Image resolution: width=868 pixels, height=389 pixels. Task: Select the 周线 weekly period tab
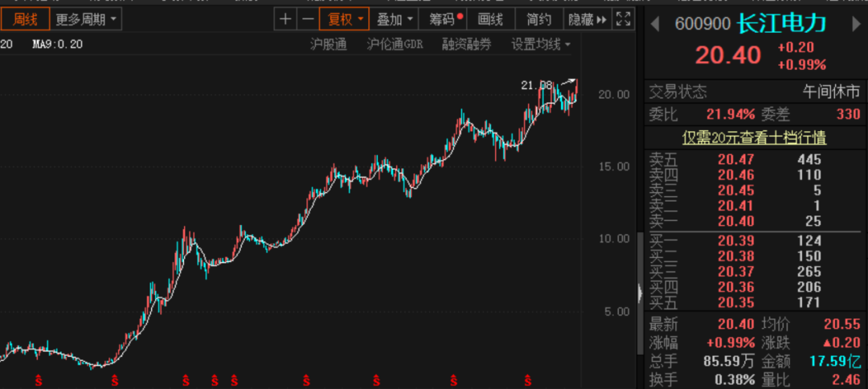click(x=25, y=18)
